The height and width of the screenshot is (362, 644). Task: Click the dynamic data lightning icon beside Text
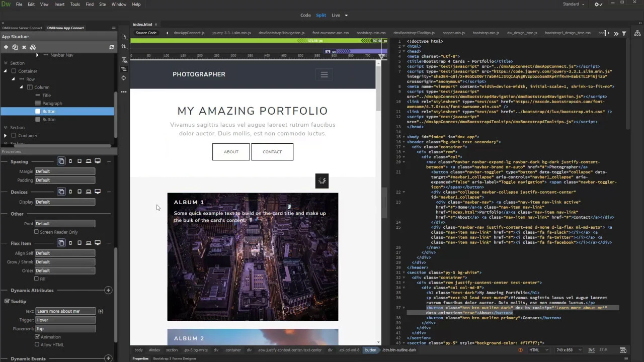point(101,311)
